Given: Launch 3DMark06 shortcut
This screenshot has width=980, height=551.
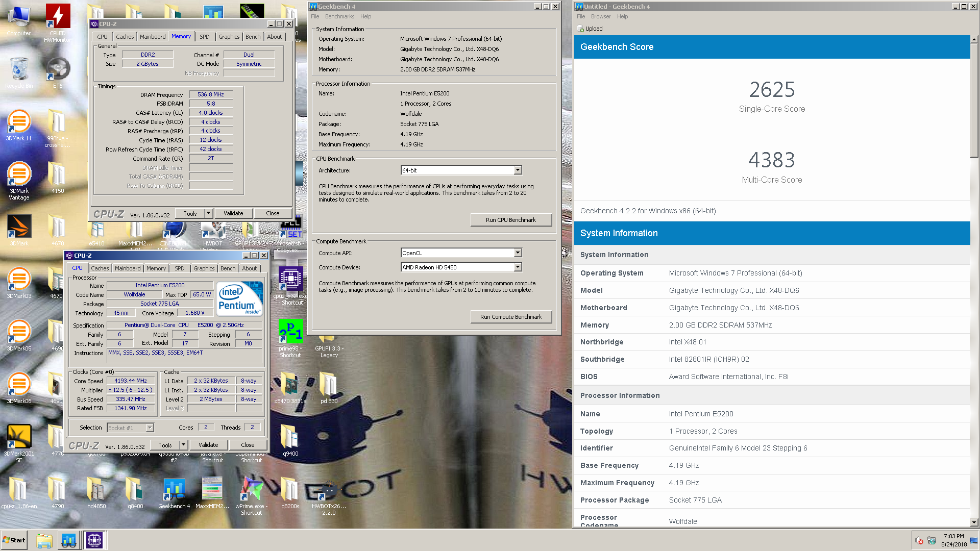Looking at the screenshot, I should coord(19,388).
